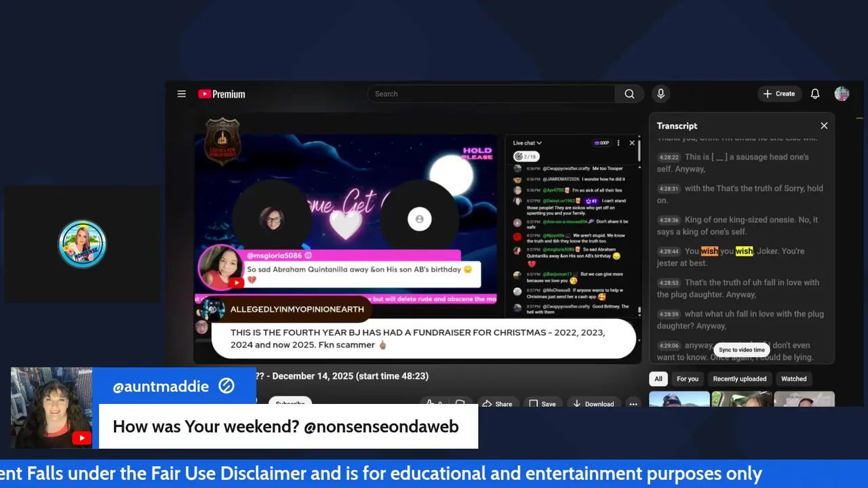The image size is (868, 488).
Task: Open Live chat three-dot options
Action: 618,143
